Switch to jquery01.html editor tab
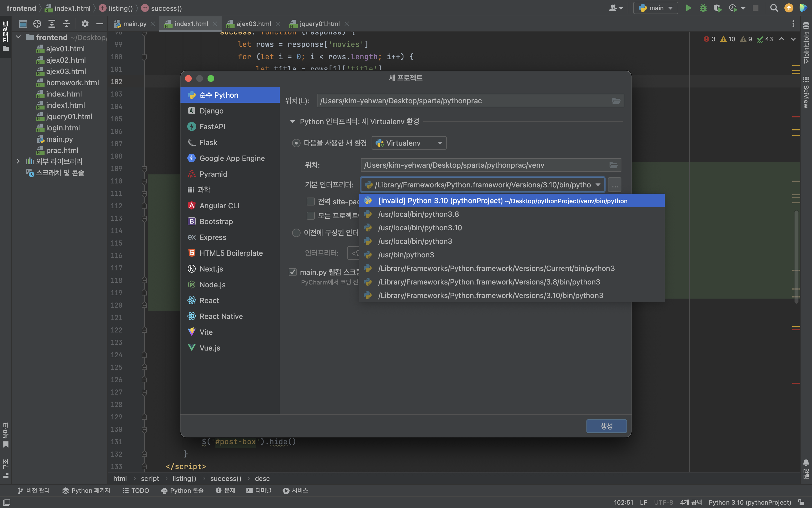 tap(319, 24)
